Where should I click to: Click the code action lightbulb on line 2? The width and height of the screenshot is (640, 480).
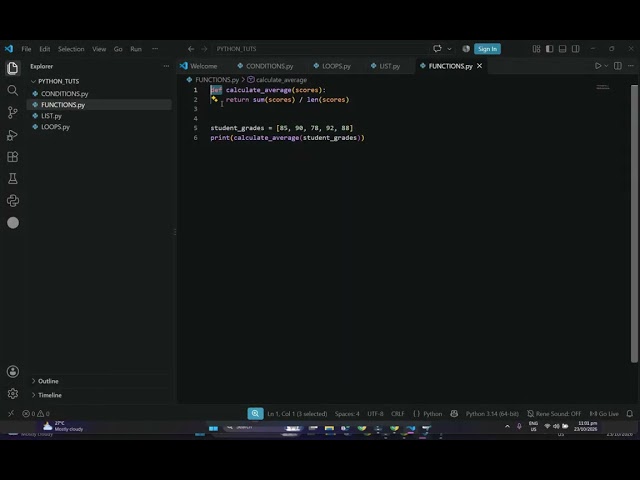pyautogui.click(x=214, y=99)
